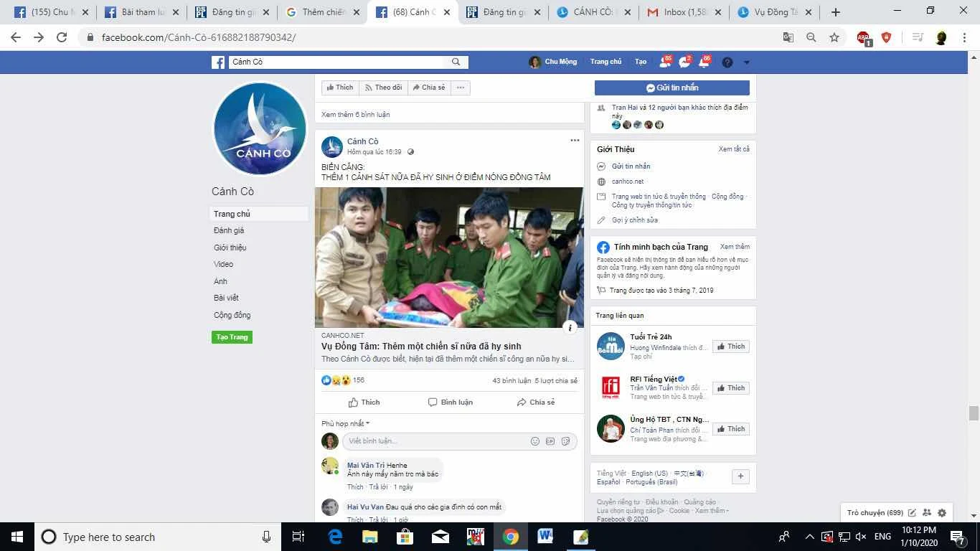Open Chrome three-dot menu
The height and width of the screenshot is (551, 980).
pyautogui.click(x=964, y=37)
